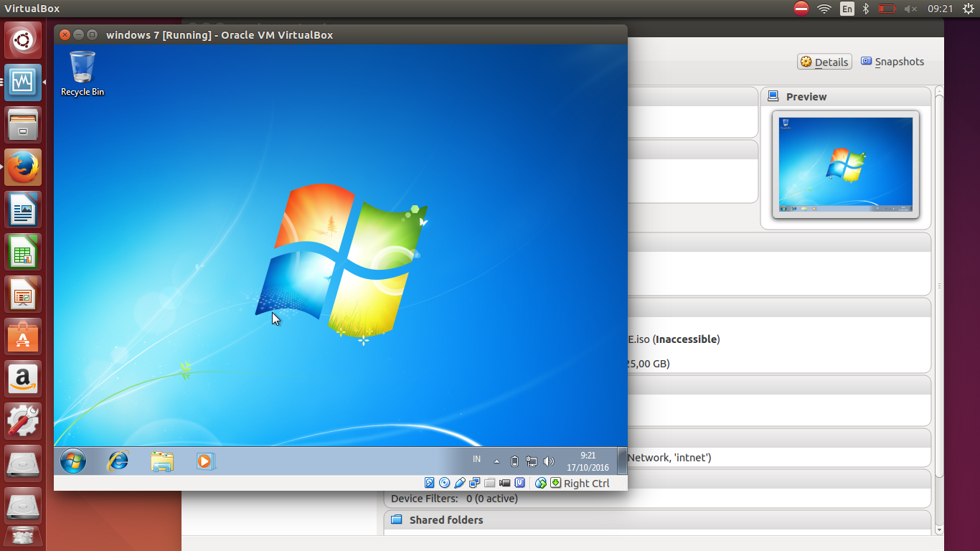Click the red no-entry indicator in top bar

(801, 9)
